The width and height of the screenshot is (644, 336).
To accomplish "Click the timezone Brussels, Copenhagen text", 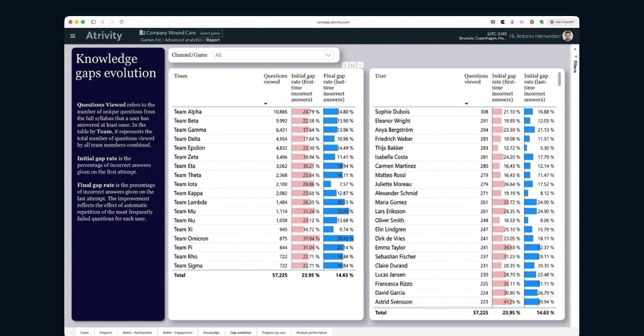I will coord(482,39).
